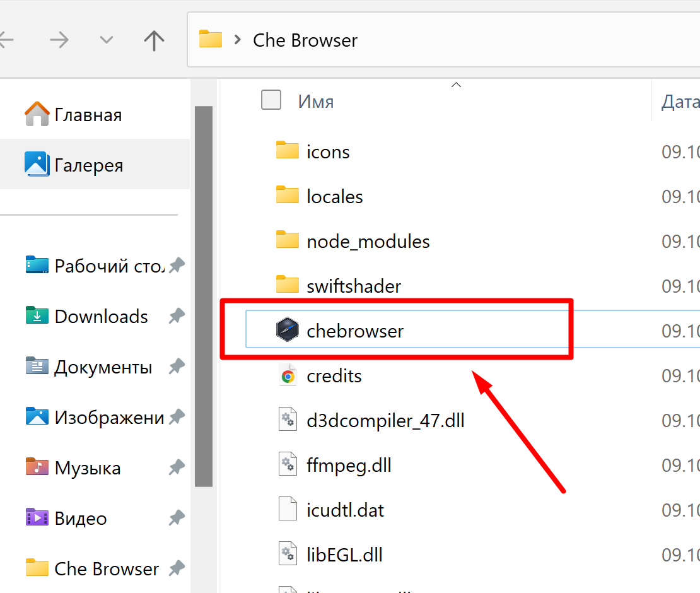Screen dimensions: 700x593
Task: Click the pin icon beside Downloads
Action: [177, 315]
